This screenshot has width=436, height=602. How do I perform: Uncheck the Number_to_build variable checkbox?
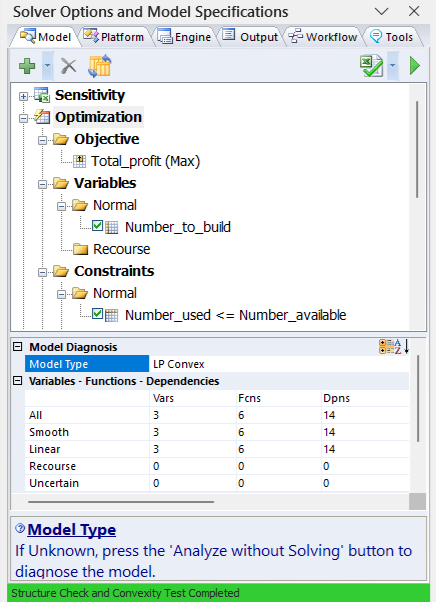point(97,226)
